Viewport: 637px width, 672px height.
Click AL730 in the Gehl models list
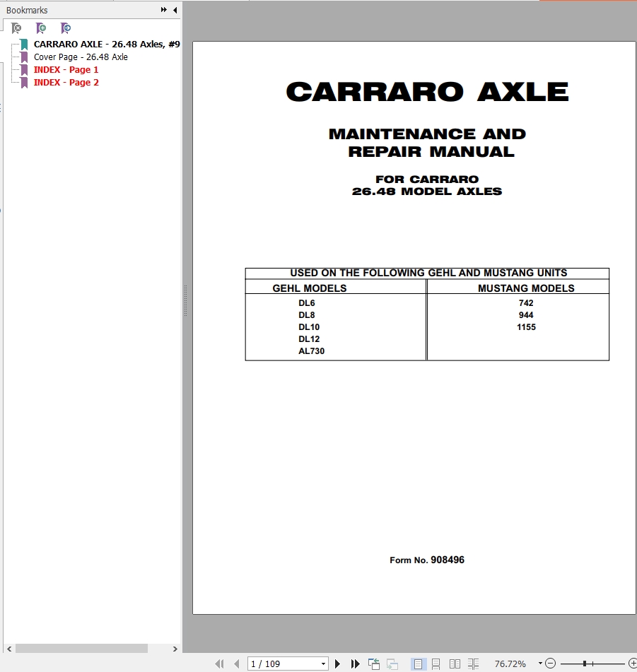(x=312, y=351)
